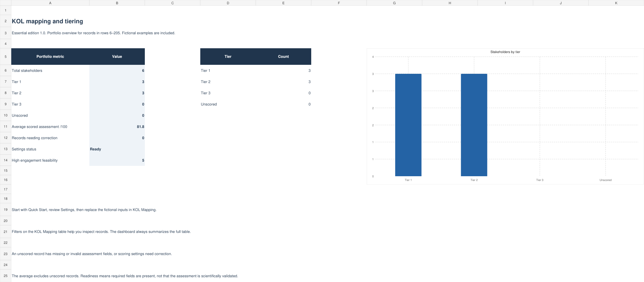This screenshot has width=644, height=282.
Task: Click the 'The average excludes unscored records' note
Action: coord(125,276)
